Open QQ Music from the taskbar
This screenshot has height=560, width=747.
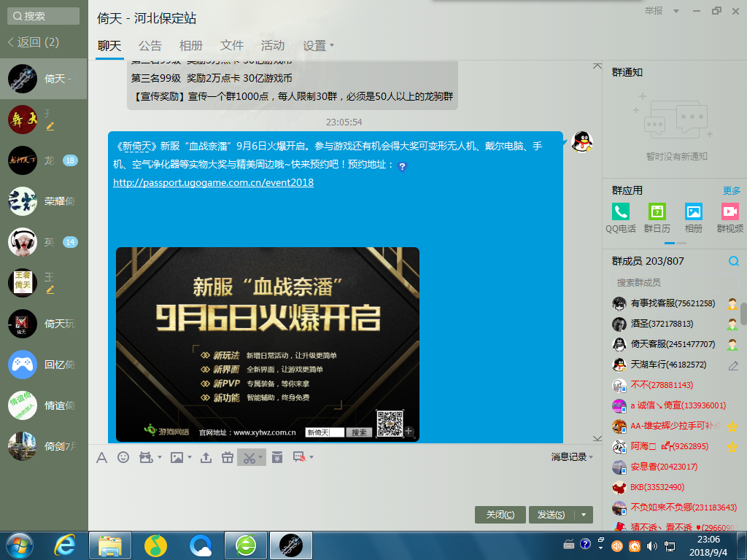(154, 545)
